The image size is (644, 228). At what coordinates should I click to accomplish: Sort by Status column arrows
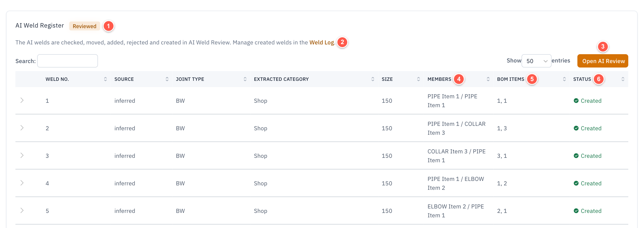tap(623, 79)
